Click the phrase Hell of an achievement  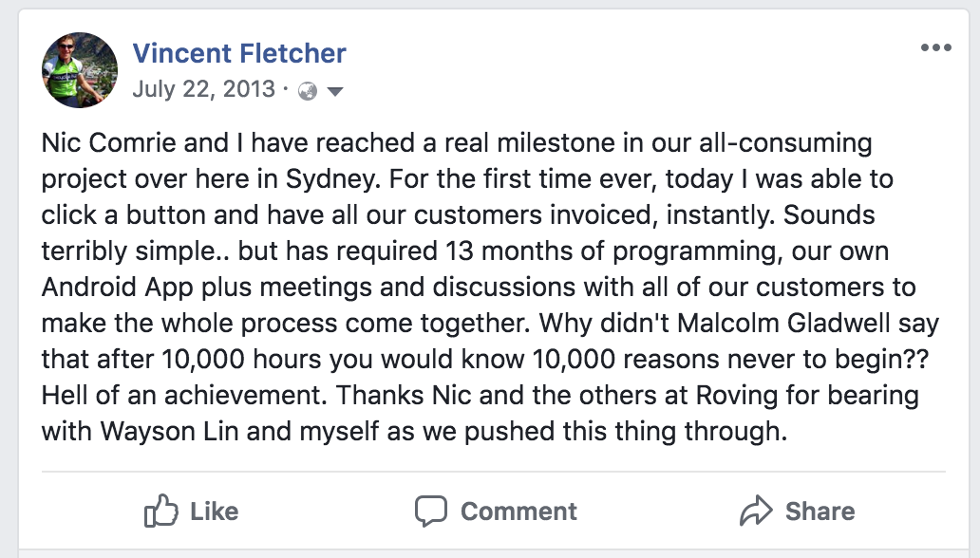(x=184, y=396)
